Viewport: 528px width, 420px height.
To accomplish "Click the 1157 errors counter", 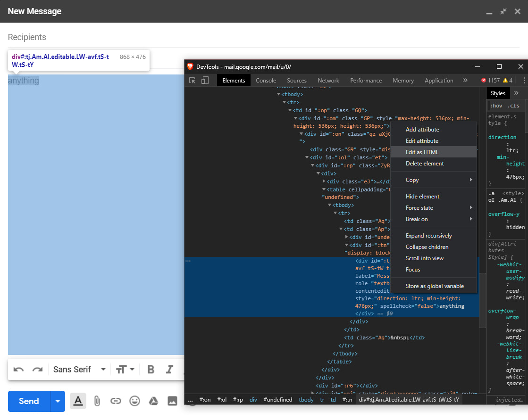I will pos(491,80).
